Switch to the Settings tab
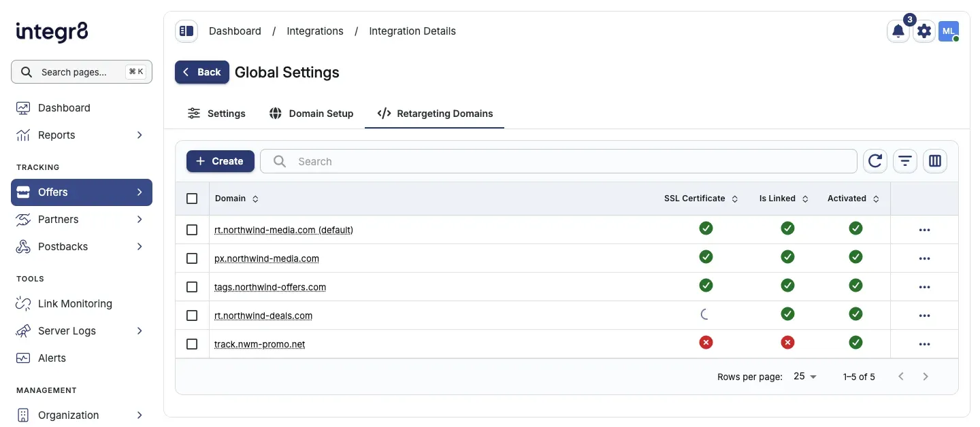This screenshot has width=980, height=427. 216,114
